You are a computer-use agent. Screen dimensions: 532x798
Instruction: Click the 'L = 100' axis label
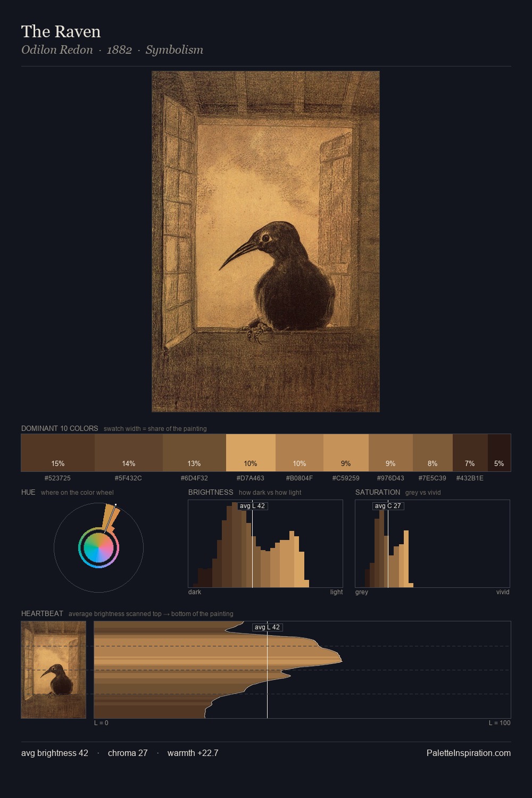click(500, 722)
